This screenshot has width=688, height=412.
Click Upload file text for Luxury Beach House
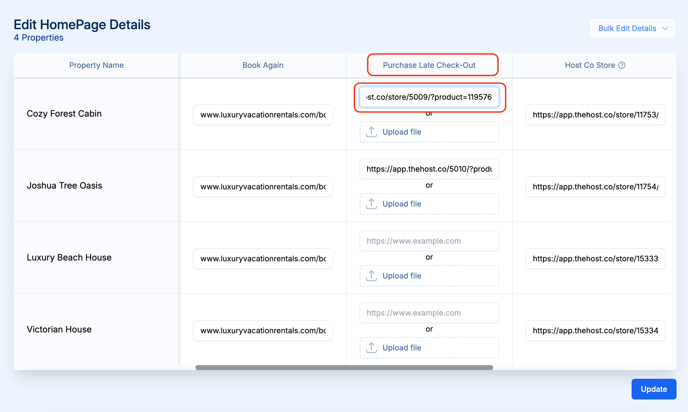(401, 276)
